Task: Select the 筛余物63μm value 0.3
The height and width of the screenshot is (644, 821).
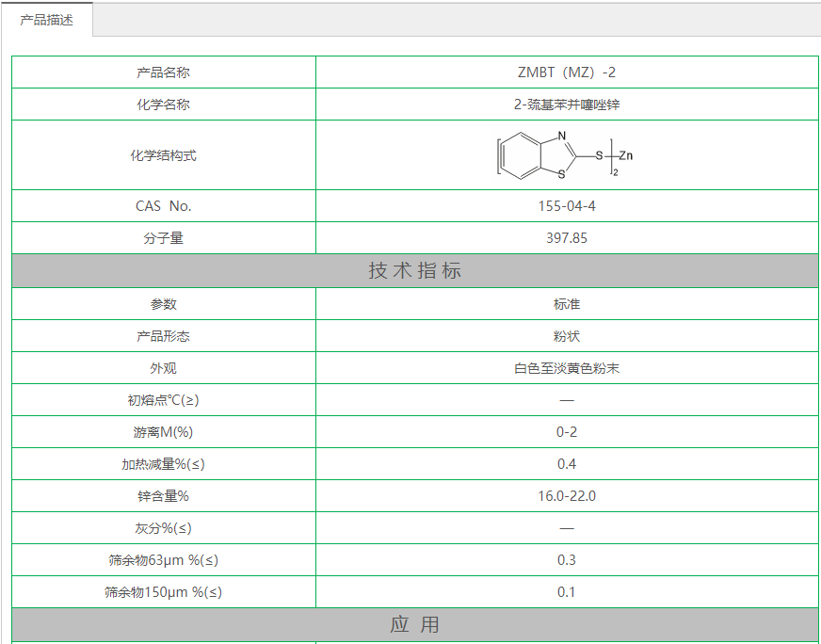Action: pyautogui.click(x=566, y=560)
